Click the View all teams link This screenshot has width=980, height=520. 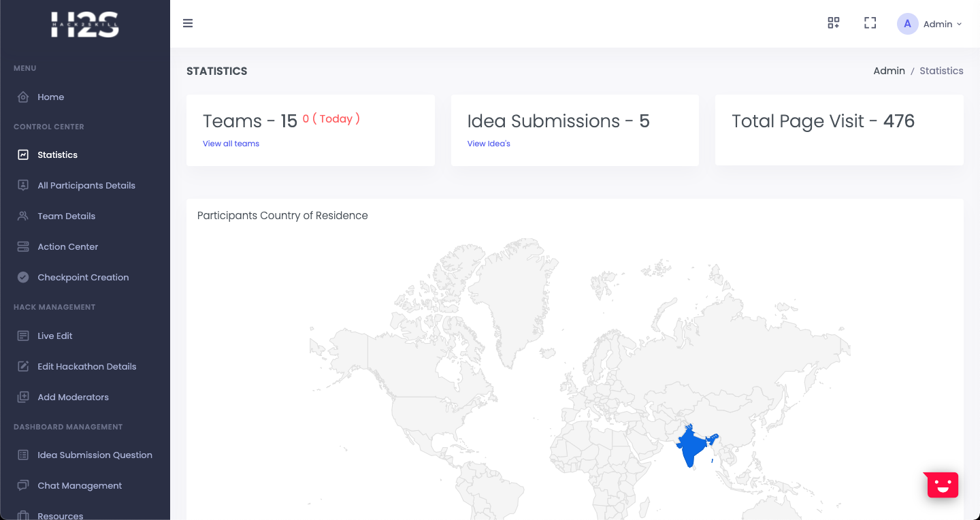pyautogui.click(x=231, y=144)
